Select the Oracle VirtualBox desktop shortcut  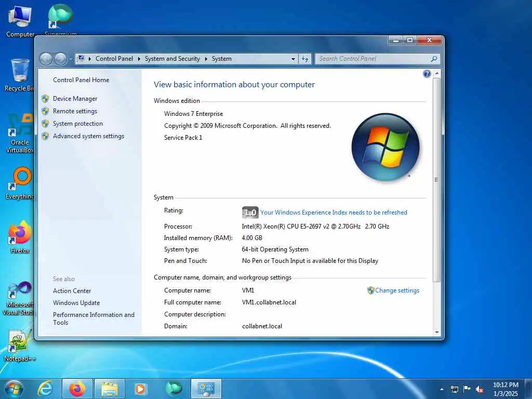point(20,134)
